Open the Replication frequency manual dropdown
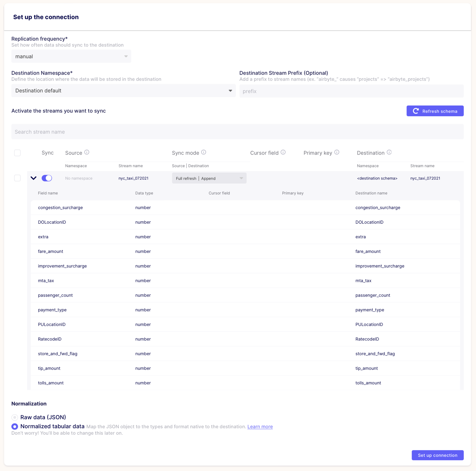This screenshot has width=476, height=471. point(71,56)
